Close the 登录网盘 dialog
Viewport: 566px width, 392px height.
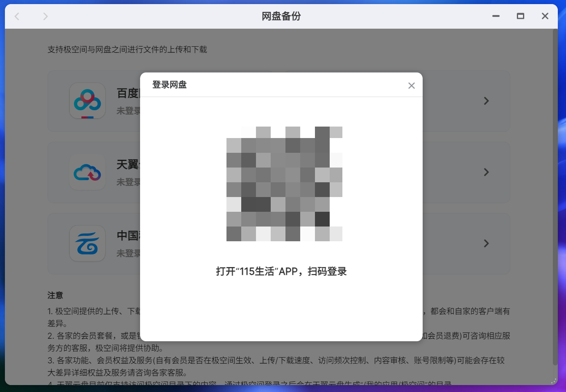[412, 85]
